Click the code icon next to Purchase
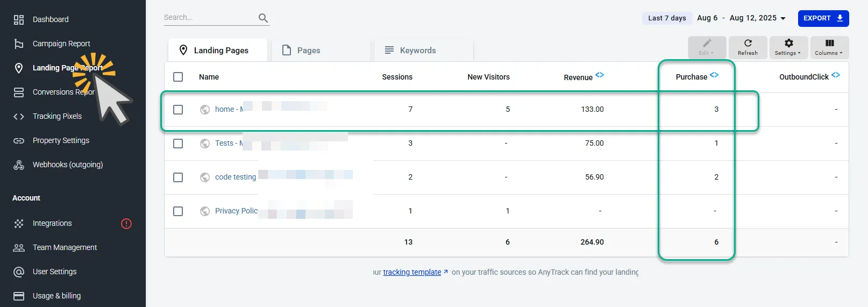 [714, 75]
